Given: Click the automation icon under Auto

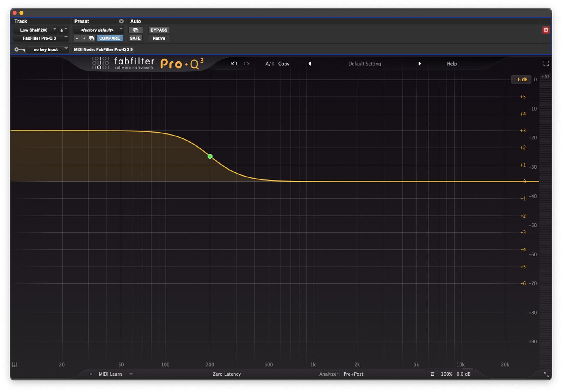Looking at the screenshot, I should (136, 30).
